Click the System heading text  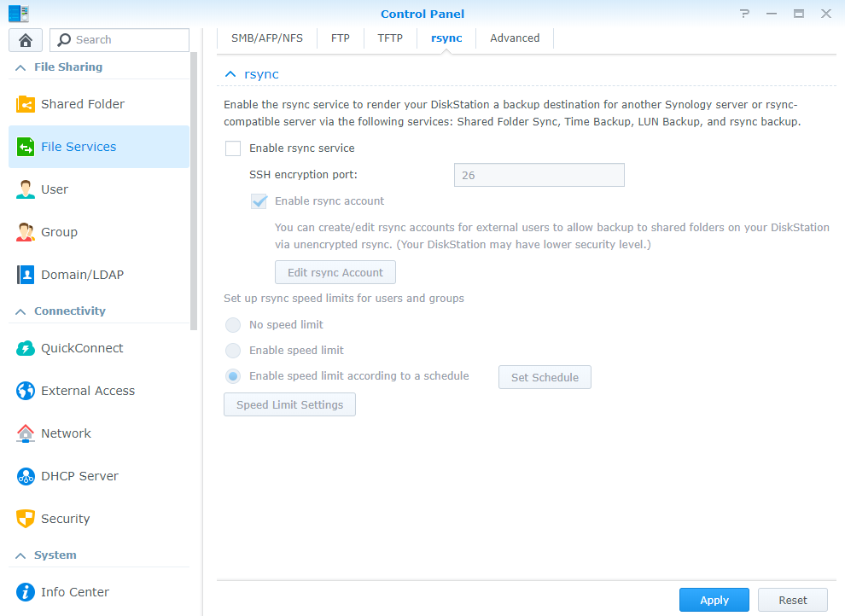(55, 555)
